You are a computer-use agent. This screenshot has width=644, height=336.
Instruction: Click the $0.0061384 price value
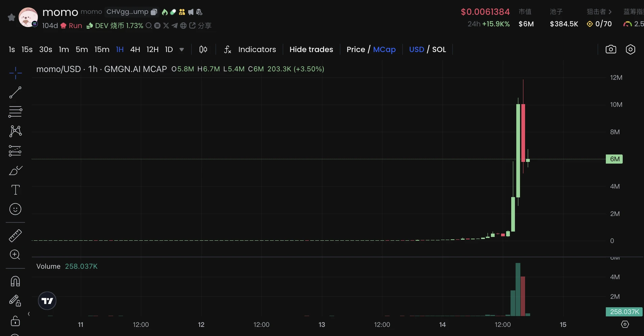[x=485, y=12]
